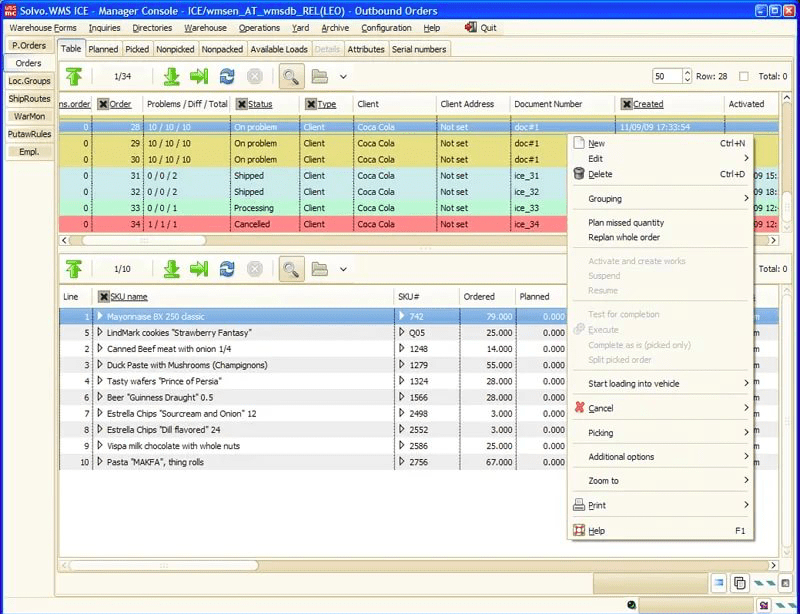Viewport: 800px width, 614px height.
Task: Click the green down-arrow icon in the lower toolbar
Action: click(x=171, y=269)
